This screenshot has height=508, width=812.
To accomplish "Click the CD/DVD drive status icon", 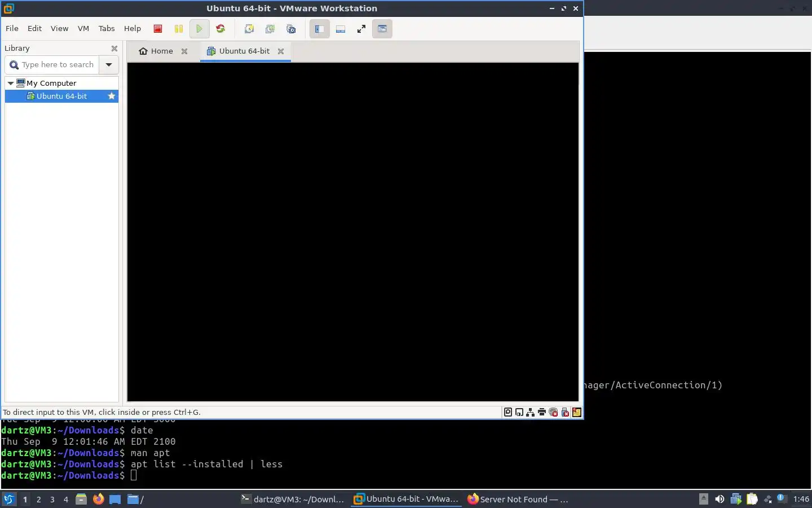I will point(519,412).
